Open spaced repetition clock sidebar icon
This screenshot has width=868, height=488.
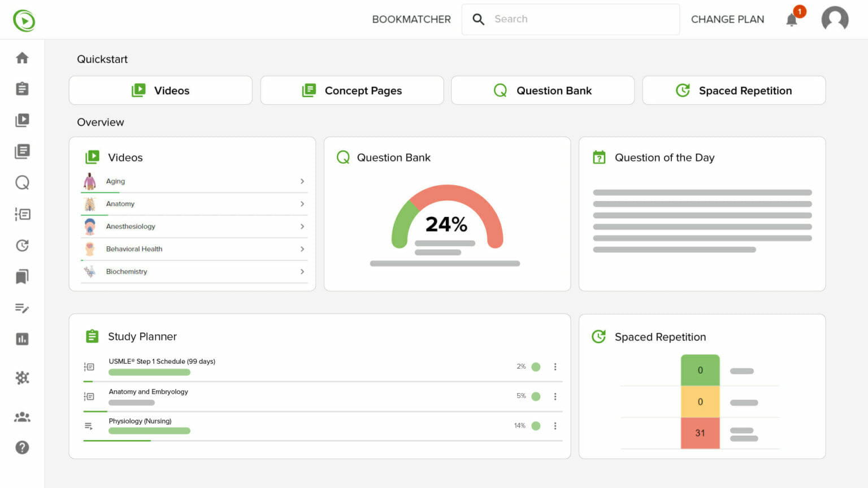[22, 245]
